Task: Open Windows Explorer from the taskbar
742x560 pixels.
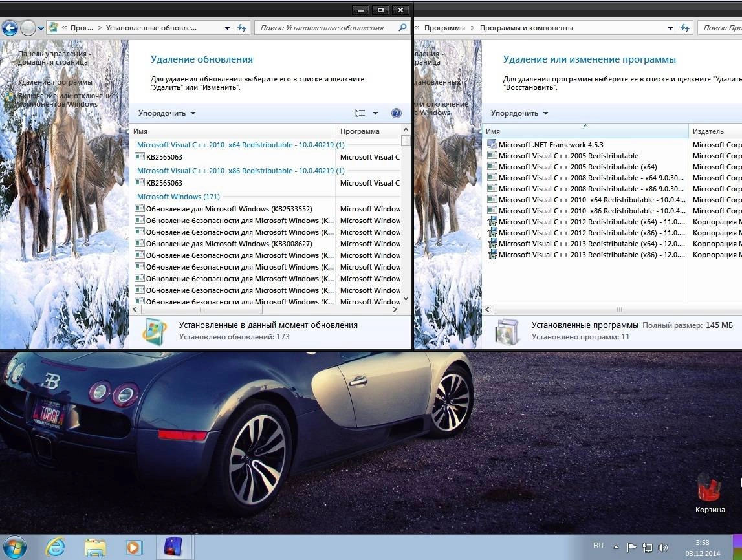Action: tap(95, 548)
